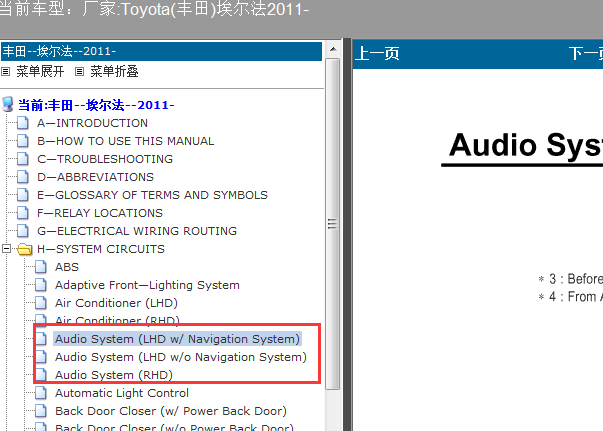Go to previous page via 上一页
603x431 pixels.
click(377, 54)
